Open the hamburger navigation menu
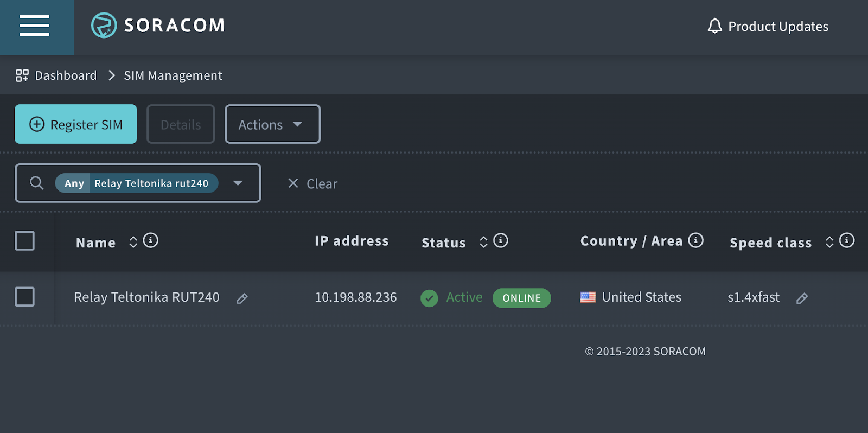868x433 pixels. (35, 26)
